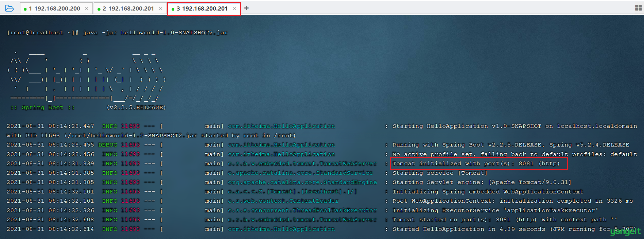Open the session folder icon
Screen dimensions: 644x239
coord(10,8)
